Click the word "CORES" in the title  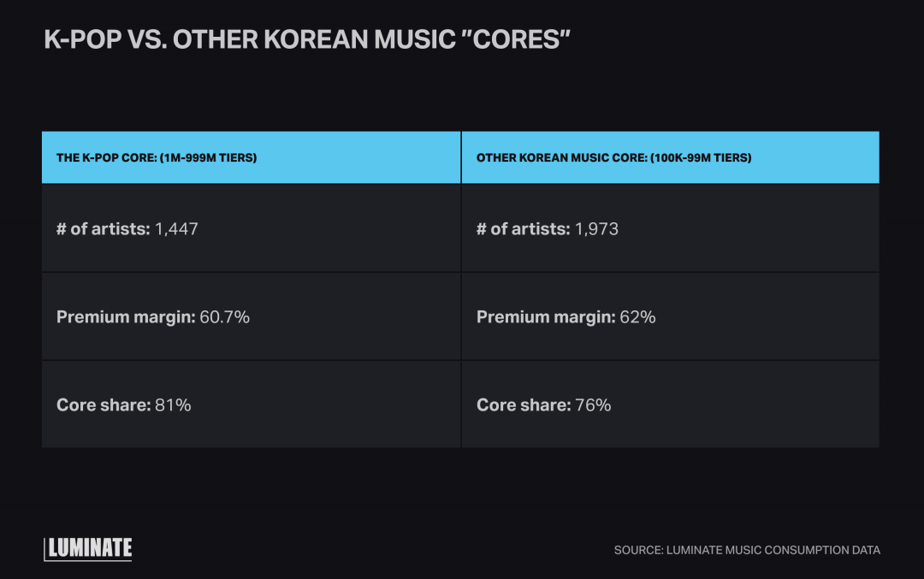pyautogui.click(x=516, y=39)
